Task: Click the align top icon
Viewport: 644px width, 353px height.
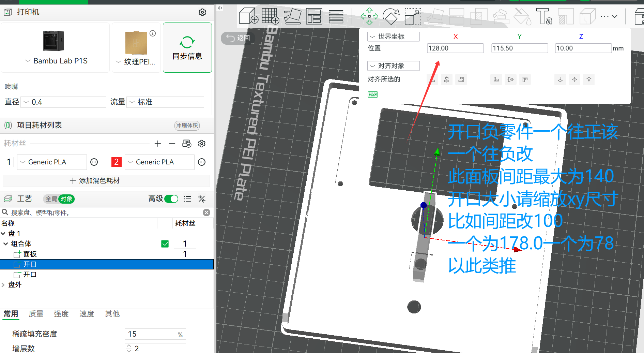Action: click(525, 79)
